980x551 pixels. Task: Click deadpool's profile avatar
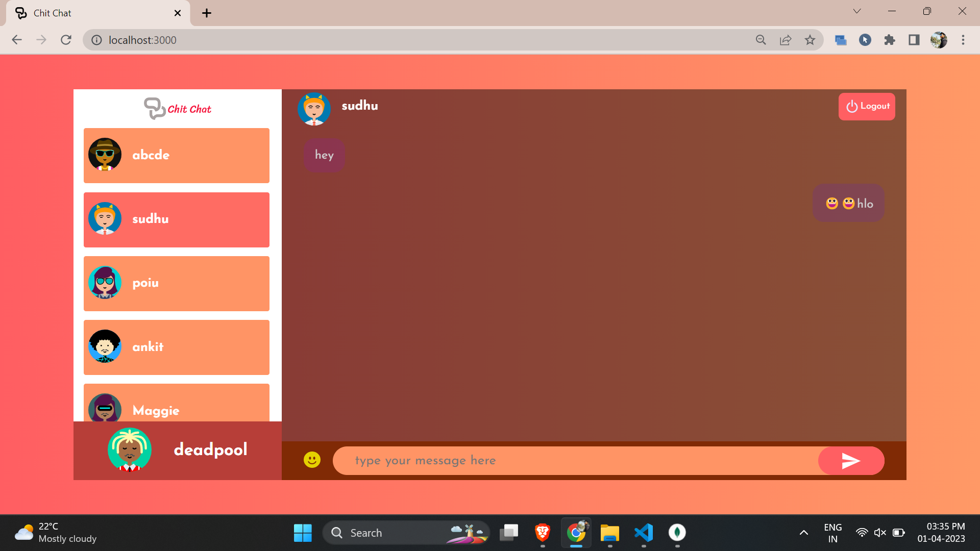(x=130, y=449)
